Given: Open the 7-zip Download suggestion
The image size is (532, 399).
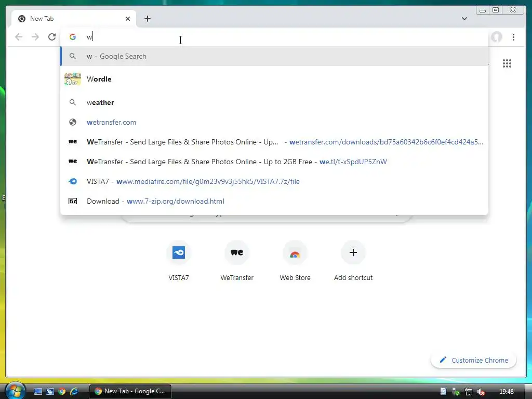Looking at the screenshot, I should pyautogui.click(x=274, y=201).
